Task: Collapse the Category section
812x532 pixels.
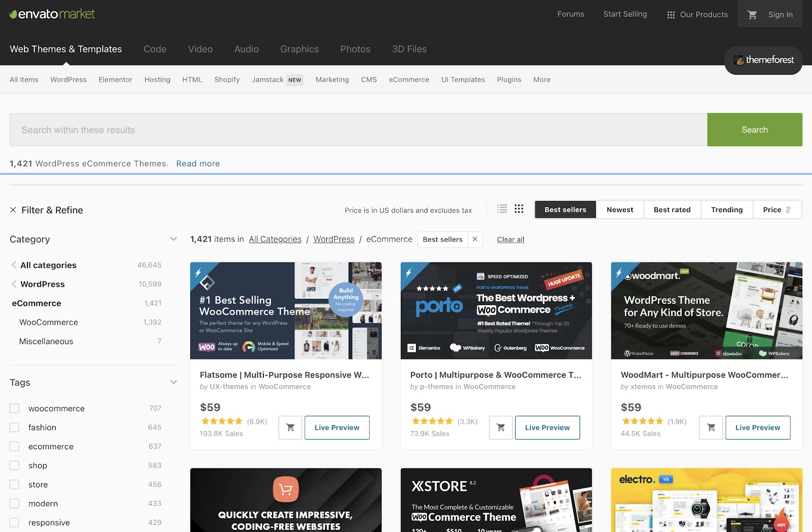Action: pyautogui.click(x=174, y=239)
